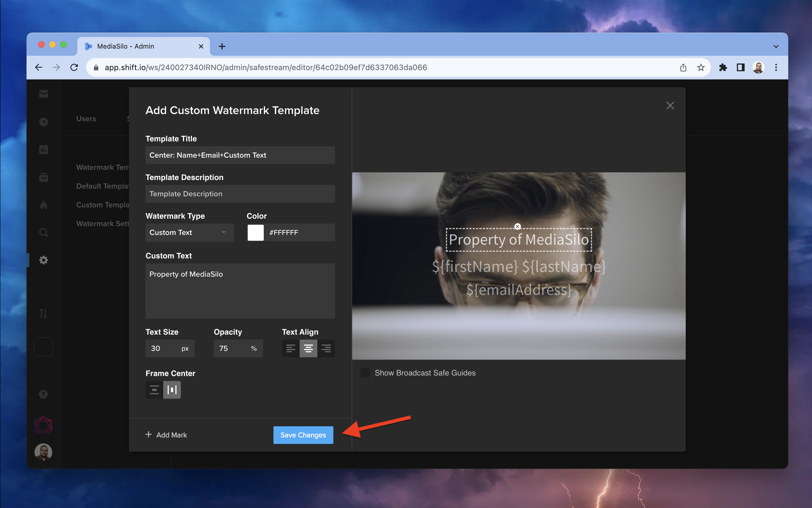
Task: Open the Watermark Type dropdown
Action: (189, 232)
